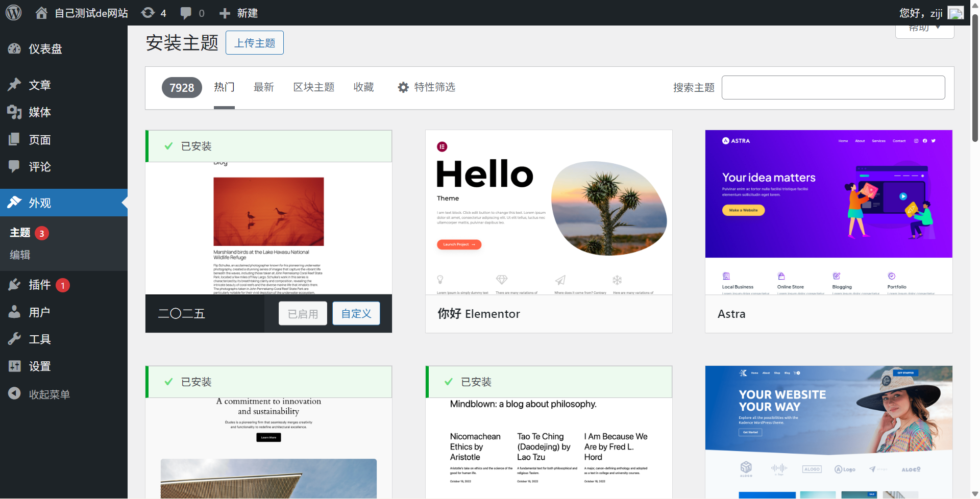Click the 二〇二五 theme name

(182, 314)
